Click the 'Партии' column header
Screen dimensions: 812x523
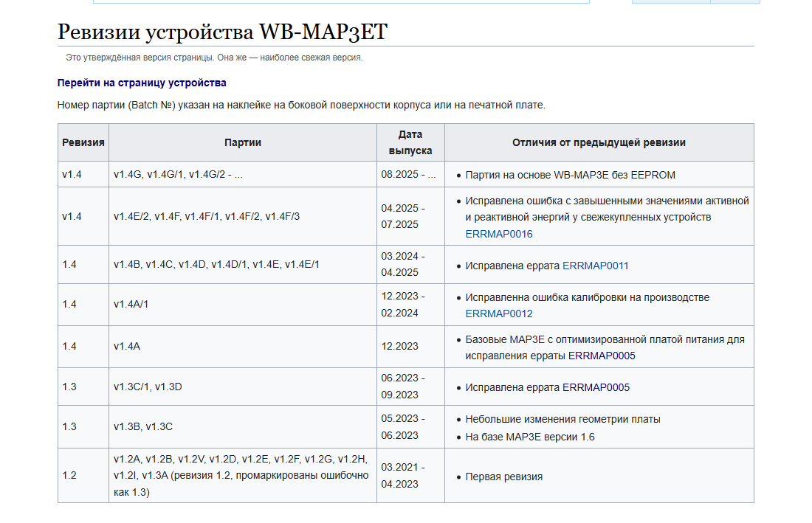(242, 142)
